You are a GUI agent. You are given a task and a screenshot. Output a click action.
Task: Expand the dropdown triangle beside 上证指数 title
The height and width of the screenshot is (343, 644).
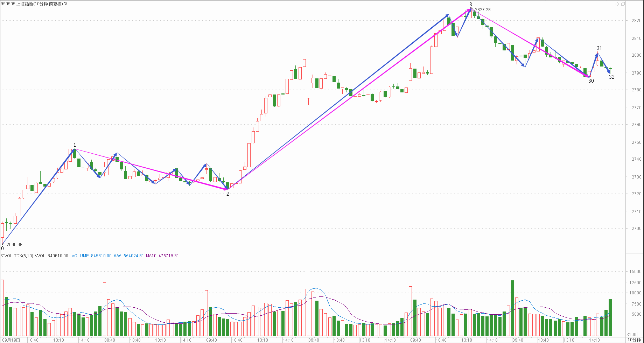pos(66,4)
